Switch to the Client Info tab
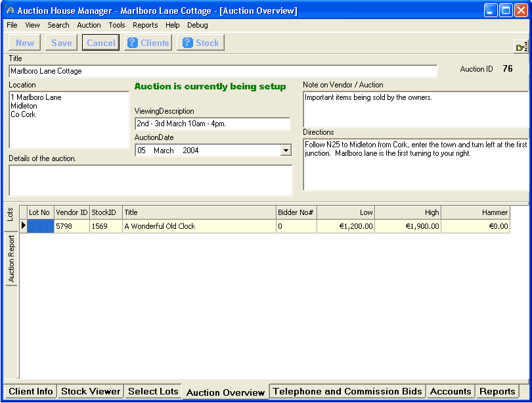The width and height of the screenshot is (532, 403). pyautogui.click(x=30, y=391)
